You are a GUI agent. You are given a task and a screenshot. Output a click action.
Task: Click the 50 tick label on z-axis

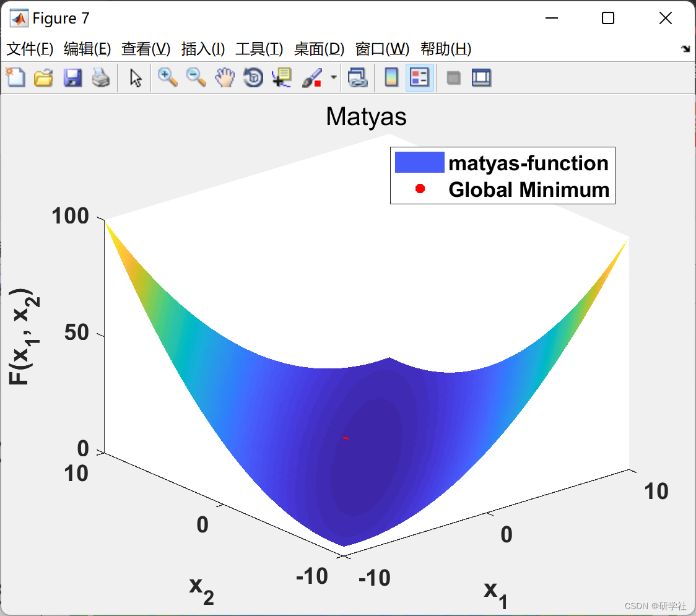(x=76, y=332)
